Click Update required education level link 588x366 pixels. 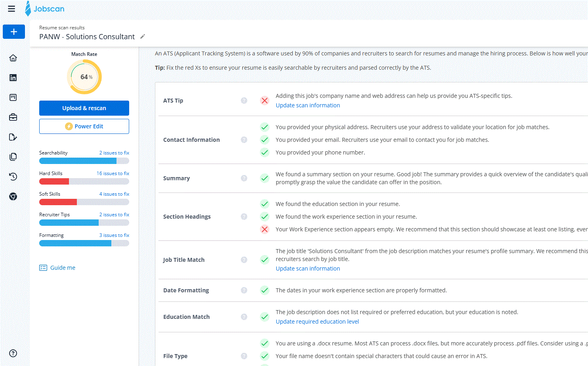pos(317,322)
